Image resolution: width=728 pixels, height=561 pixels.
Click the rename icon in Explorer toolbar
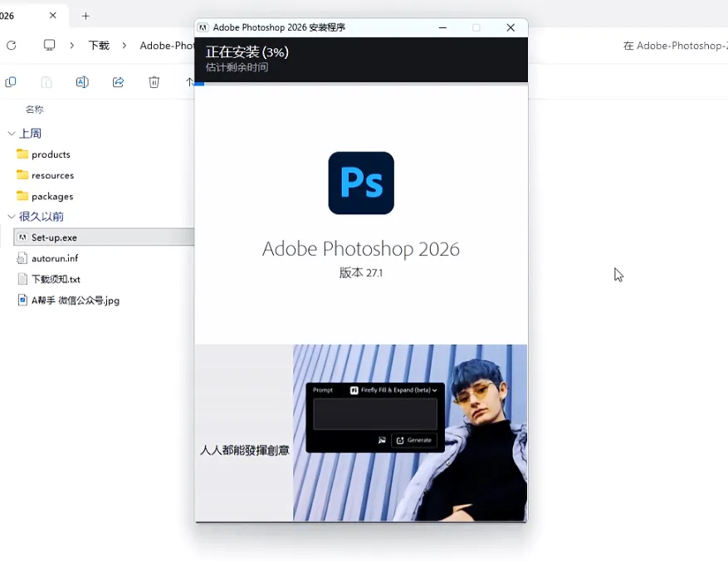click(x=82, y=82)
